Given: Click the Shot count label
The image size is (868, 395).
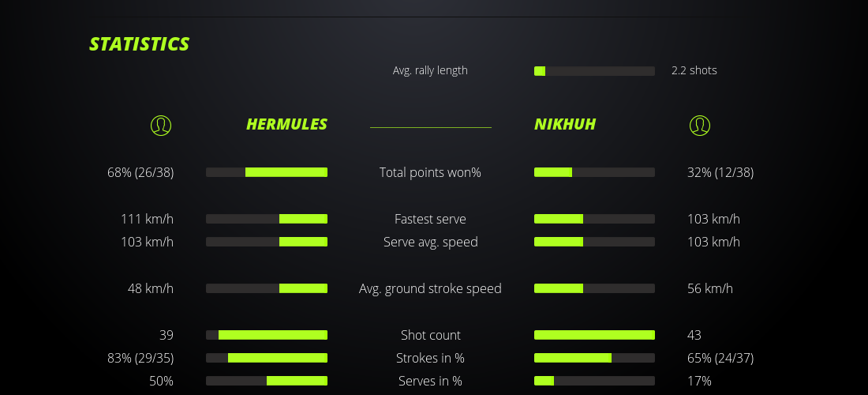Looking at the screenshot, I should tap(430, 335).
